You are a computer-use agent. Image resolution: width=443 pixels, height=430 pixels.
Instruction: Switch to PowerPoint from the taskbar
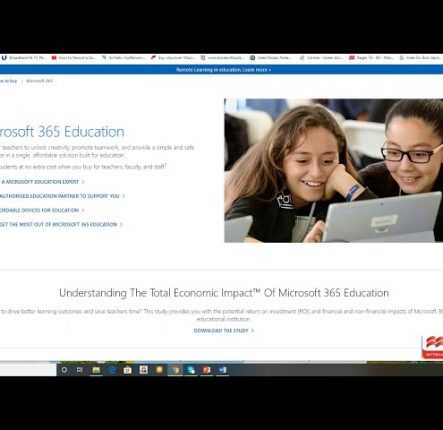[207, 370]
